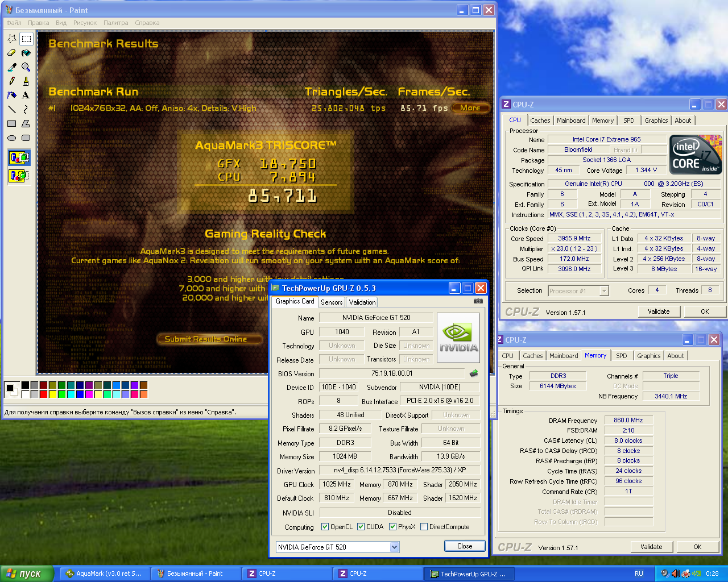The height and width of the screenshot is (582, 728).
Task: Click the foreground/background color indicator box
Action: [x=11, y=389]
